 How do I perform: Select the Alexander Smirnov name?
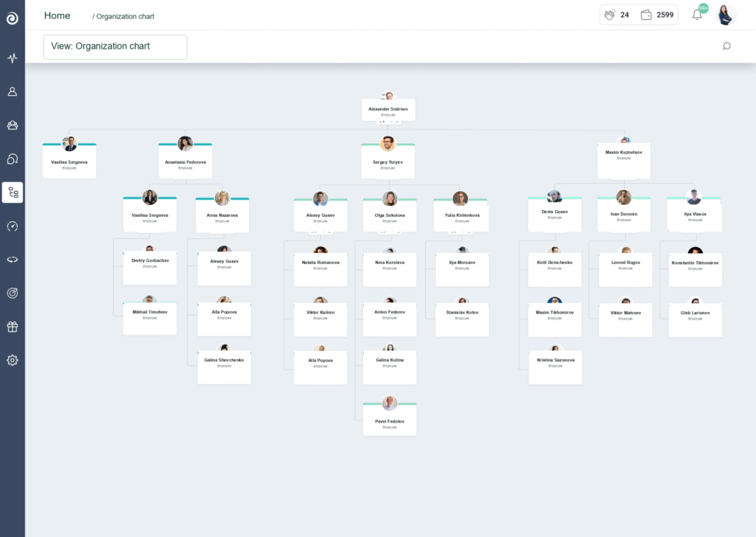tap(388, 109)
